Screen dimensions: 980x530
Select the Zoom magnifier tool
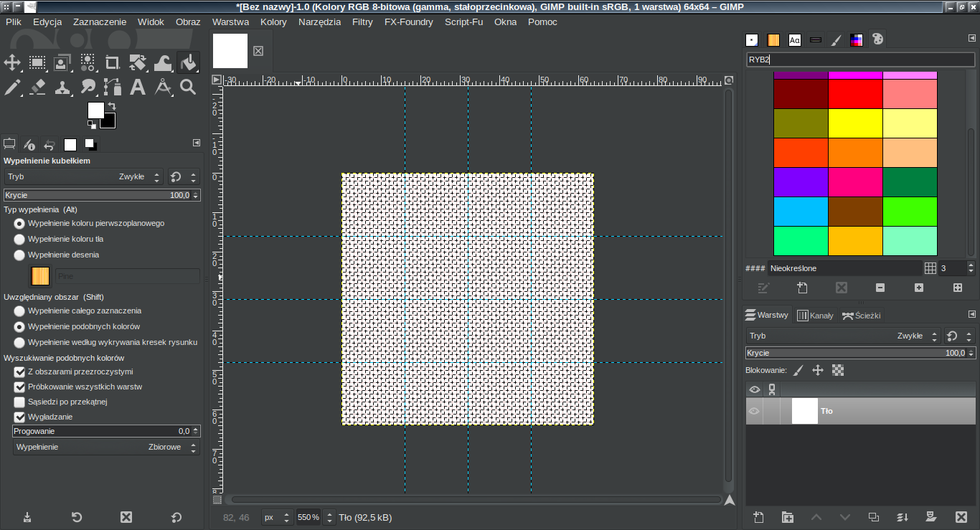tap(188, 87)
